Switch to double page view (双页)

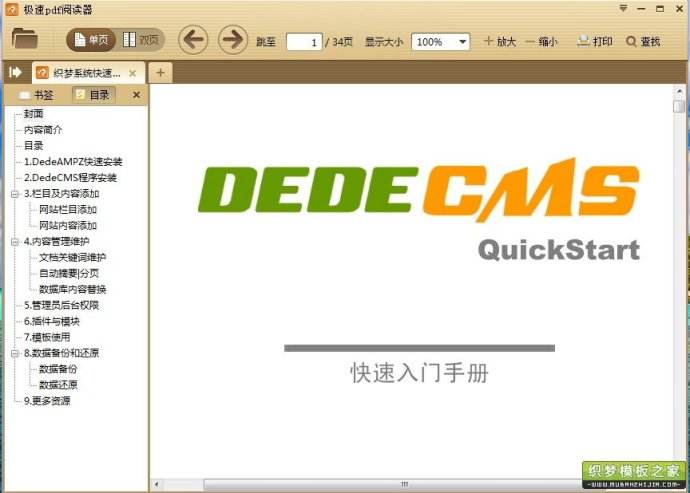[x=140, y=40]
